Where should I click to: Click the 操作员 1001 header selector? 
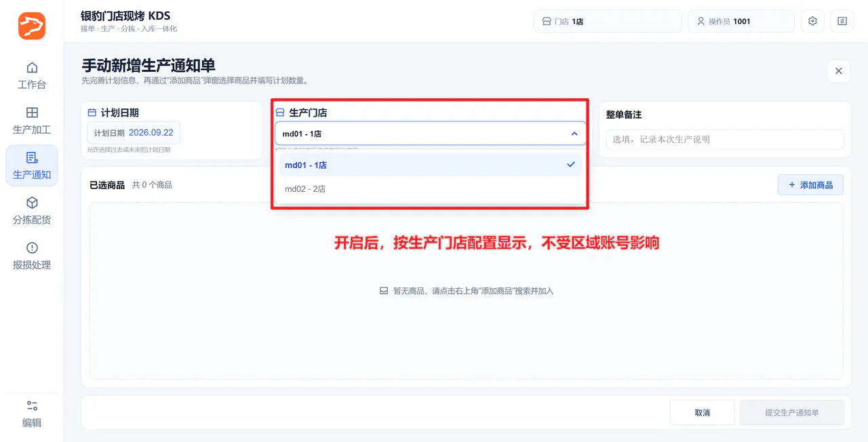click(x=741, y=21)
